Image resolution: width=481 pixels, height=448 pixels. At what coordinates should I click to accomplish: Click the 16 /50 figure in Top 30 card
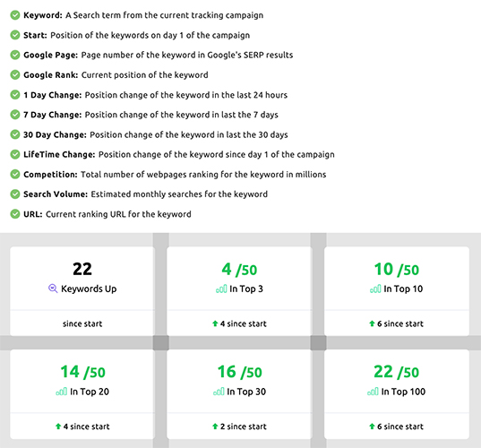pyautogui.click(x=239, y=372)
